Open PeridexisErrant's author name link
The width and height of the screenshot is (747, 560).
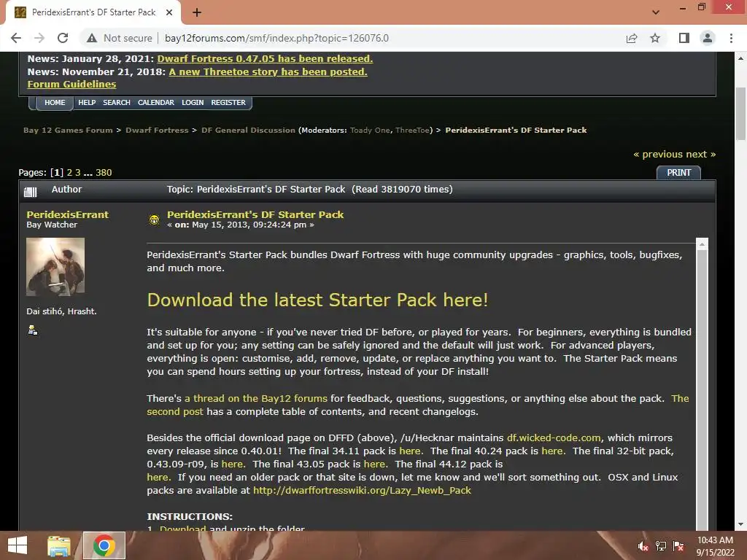click(67, 215)
